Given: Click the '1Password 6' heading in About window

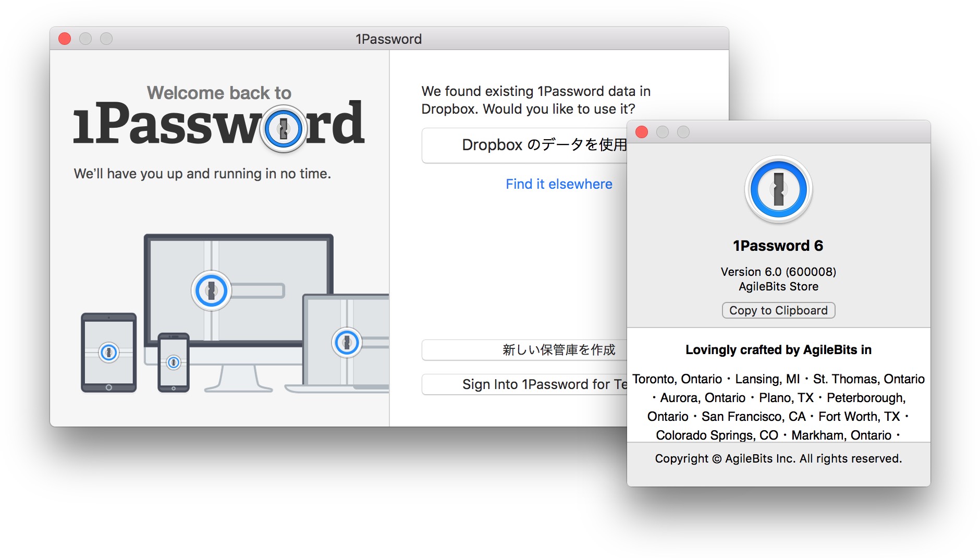Looking at the screenshot, I should tap(778, 246).
